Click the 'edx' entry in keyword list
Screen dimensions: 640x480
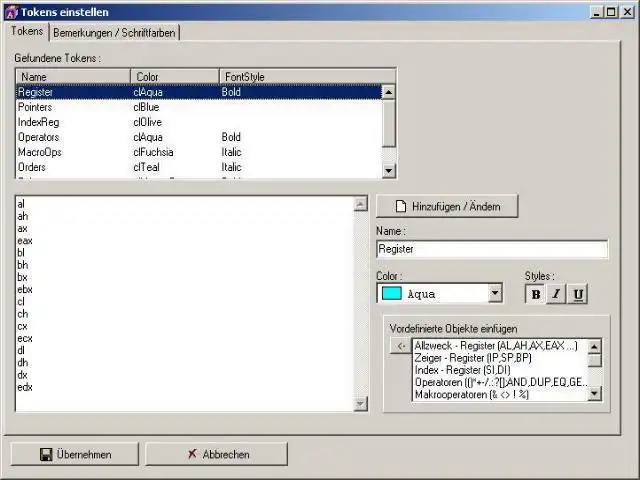click(25, 387)
